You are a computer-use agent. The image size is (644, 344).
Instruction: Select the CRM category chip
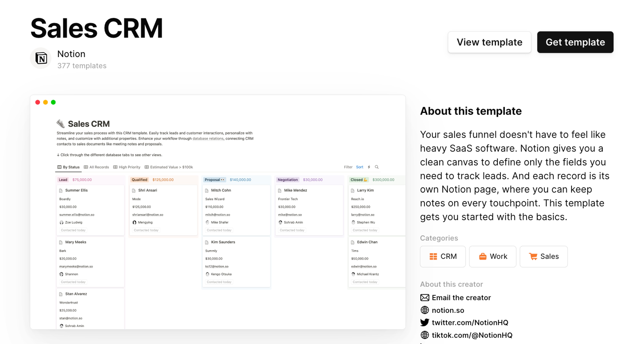(443, 256)
